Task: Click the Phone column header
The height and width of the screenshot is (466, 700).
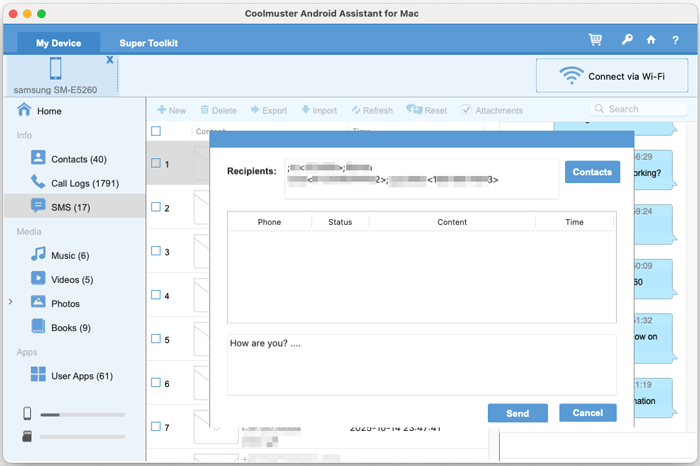Action: tap(269, 222)
